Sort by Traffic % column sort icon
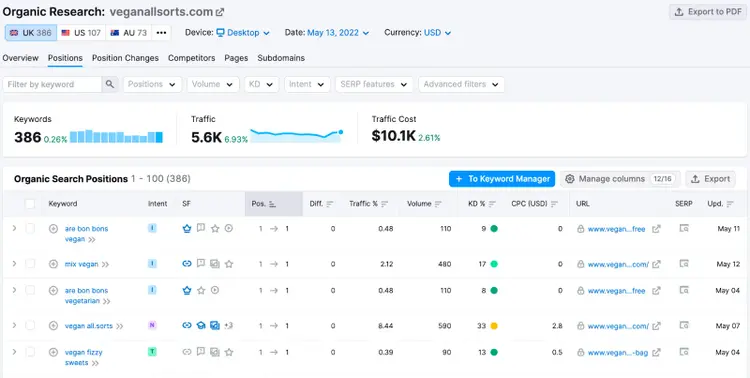The width and height of the screenshot is (750, 378). pos(385,204)
